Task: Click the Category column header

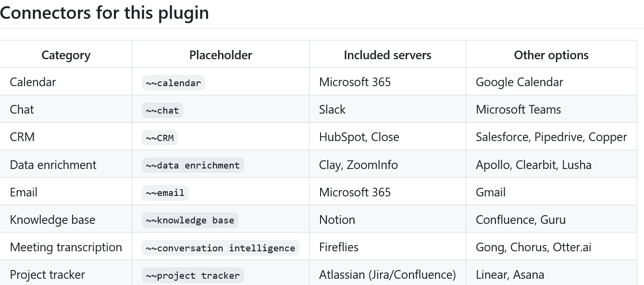Action: [x=66, y=55]
